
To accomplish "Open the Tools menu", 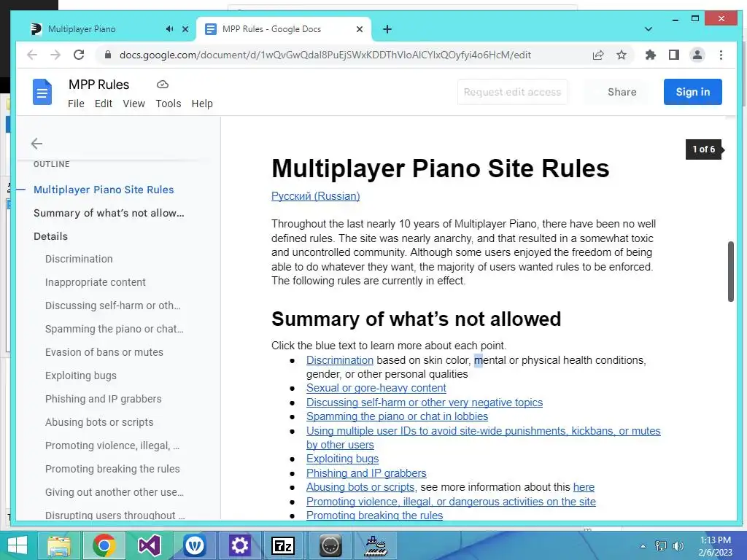I will (x=169, y=104).
